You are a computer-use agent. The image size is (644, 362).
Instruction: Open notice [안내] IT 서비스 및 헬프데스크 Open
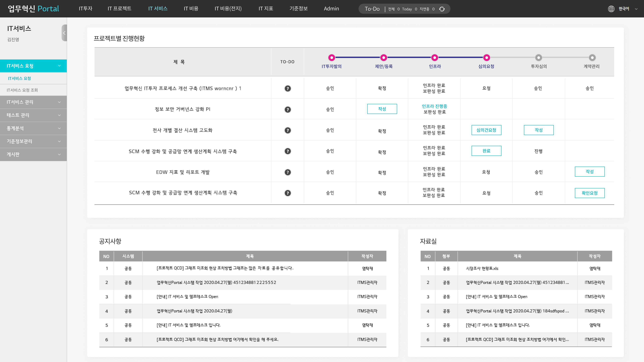187,297
